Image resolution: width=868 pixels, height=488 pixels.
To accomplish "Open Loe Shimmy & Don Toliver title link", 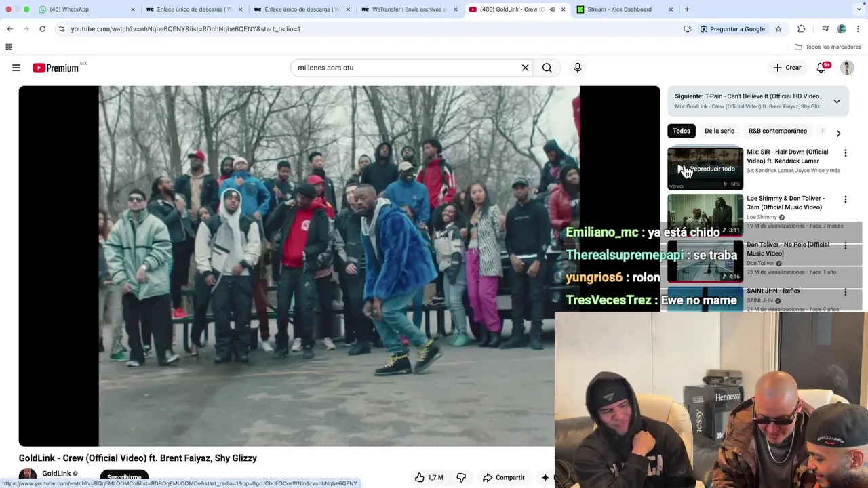I will click(x=785, y=203).
